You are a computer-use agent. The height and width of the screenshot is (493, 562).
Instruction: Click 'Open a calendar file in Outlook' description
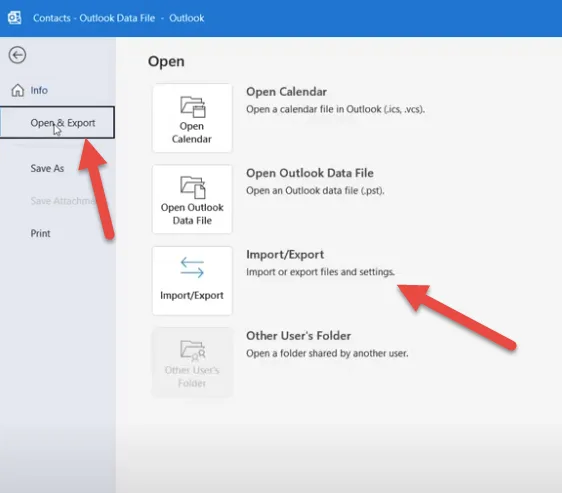(x=335, y=109)
